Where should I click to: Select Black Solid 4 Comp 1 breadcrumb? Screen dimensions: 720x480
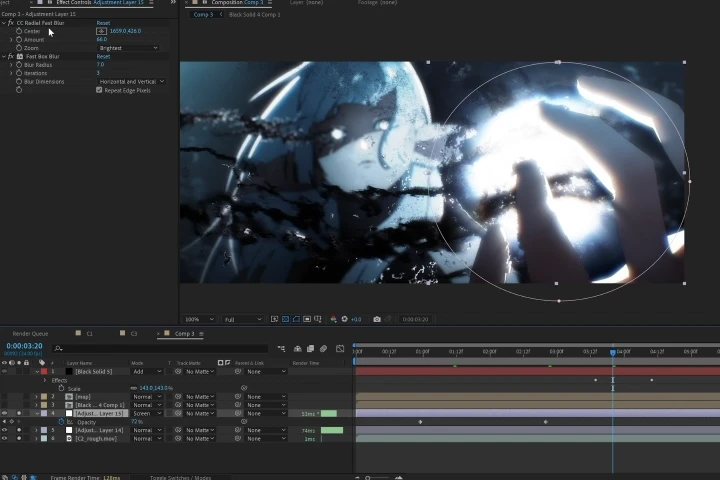click(254, 15)
